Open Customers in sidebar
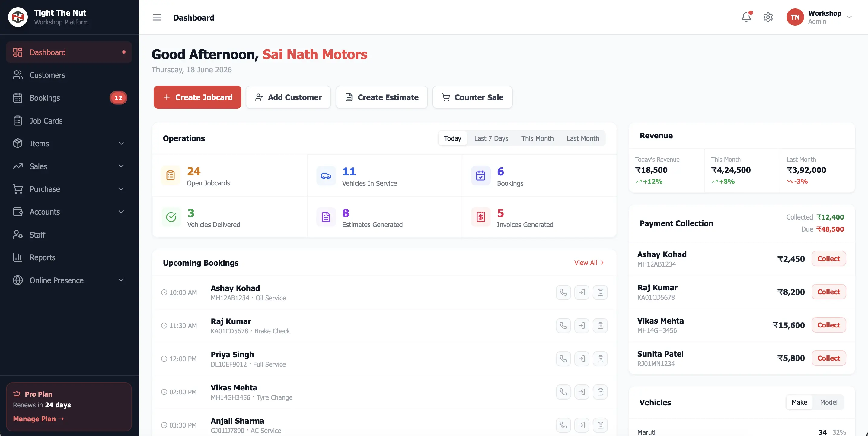 [69, 75]
